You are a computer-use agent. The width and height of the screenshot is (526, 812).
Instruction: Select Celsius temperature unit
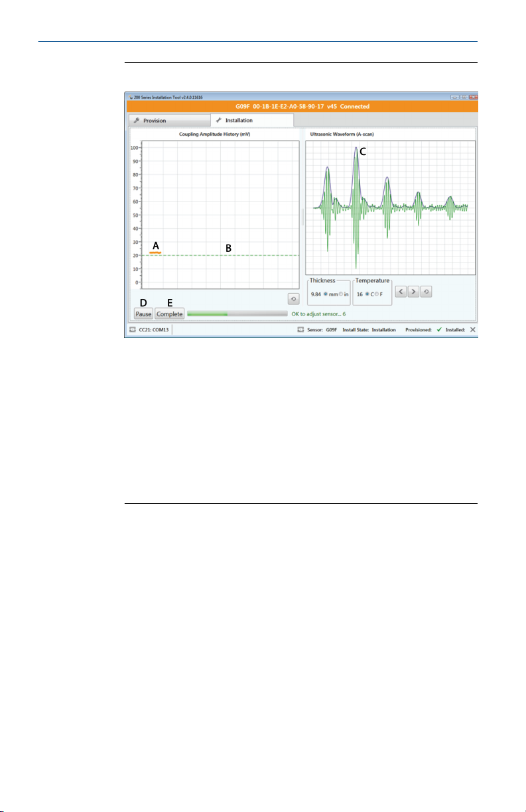click(x=367, y=294)
